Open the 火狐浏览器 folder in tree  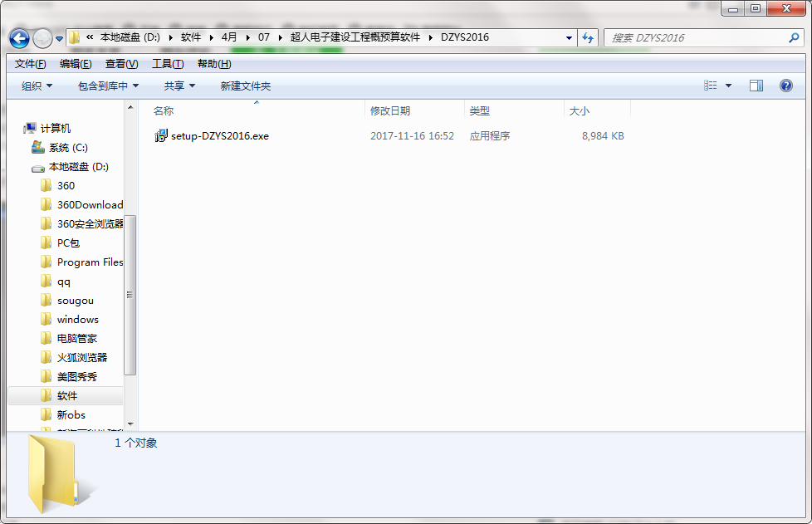point(82,358)
